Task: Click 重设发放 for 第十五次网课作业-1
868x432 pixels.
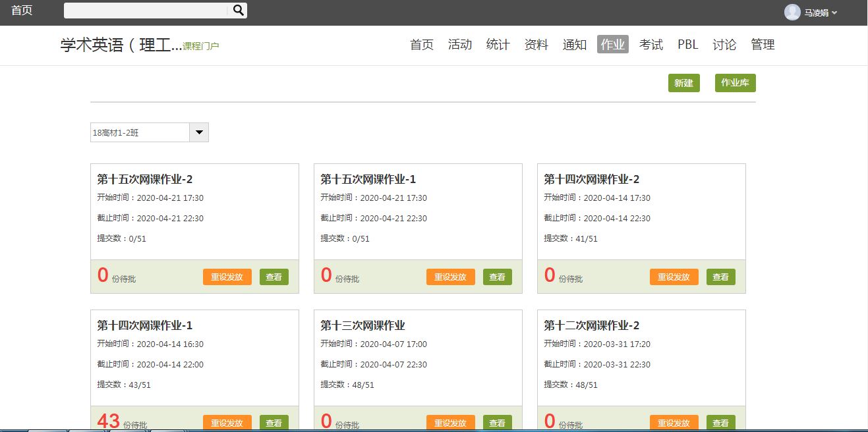Action: point(451,277)
